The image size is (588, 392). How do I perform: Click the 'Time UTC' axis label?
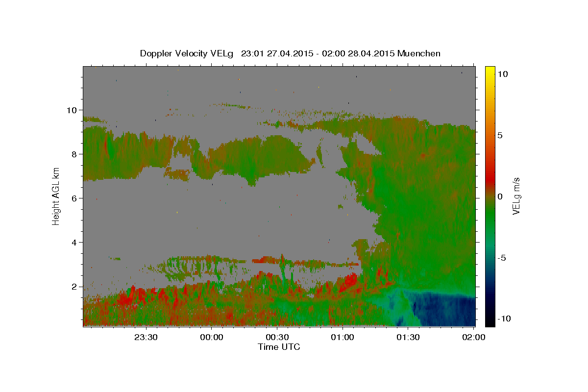point(279,347)
